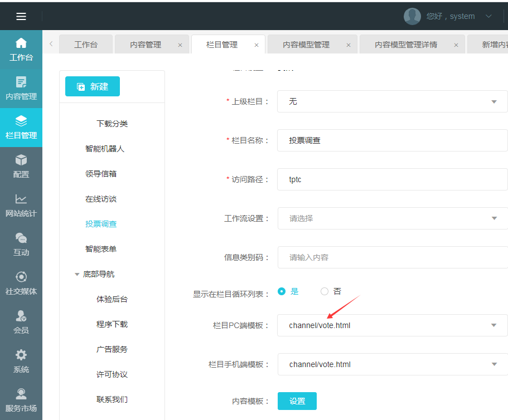Open 会员 member icon
The width and height of the screenshot is (508, 420).
point(21,323)
